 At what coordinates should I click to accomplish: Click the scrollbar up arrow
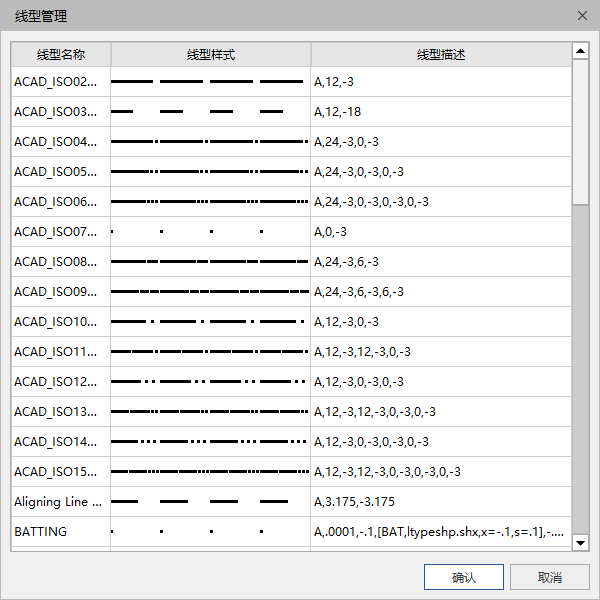coord(580,51)
